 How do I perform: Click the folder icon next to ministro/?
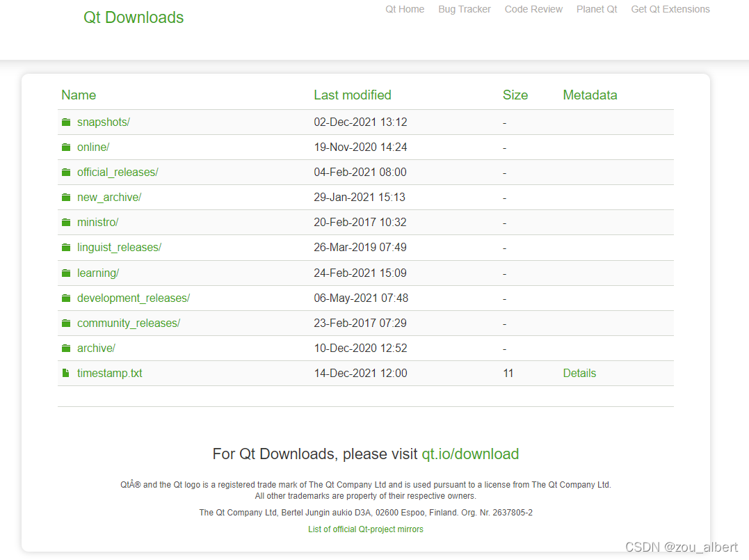(66, 222)
